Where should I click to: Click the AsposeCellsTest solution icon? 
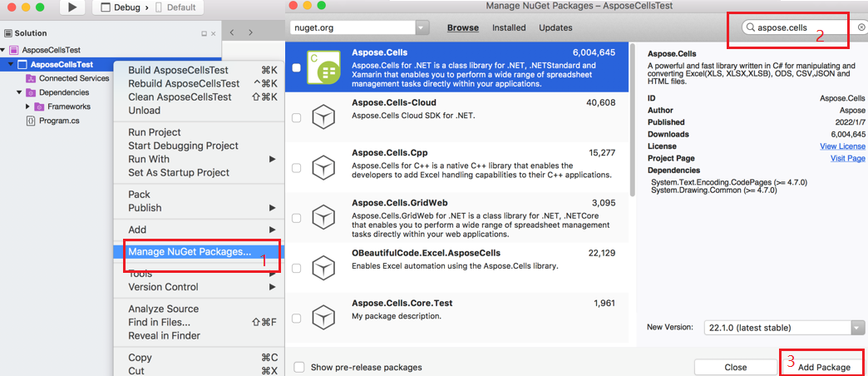click(14, 50)
